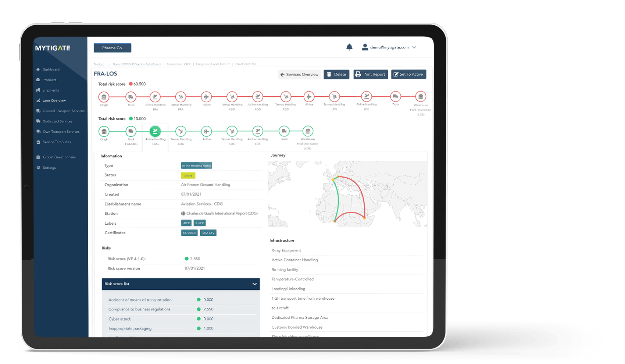Screen dimensions: 625x364
Task: Click the Delete button
Action: click(336, 74)
